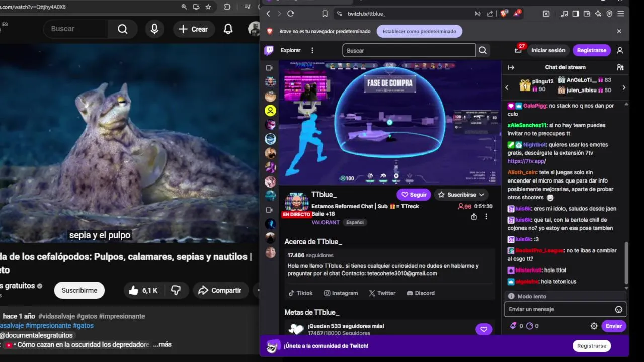Toggle the Brave sidebar panel icon
644x362 pixels.
coord(575,14)
